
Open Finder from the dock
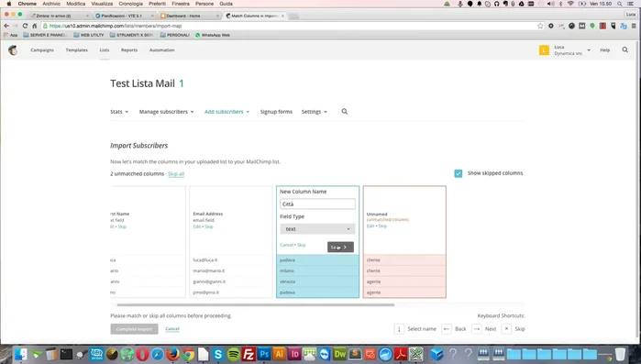click(21, 354)
